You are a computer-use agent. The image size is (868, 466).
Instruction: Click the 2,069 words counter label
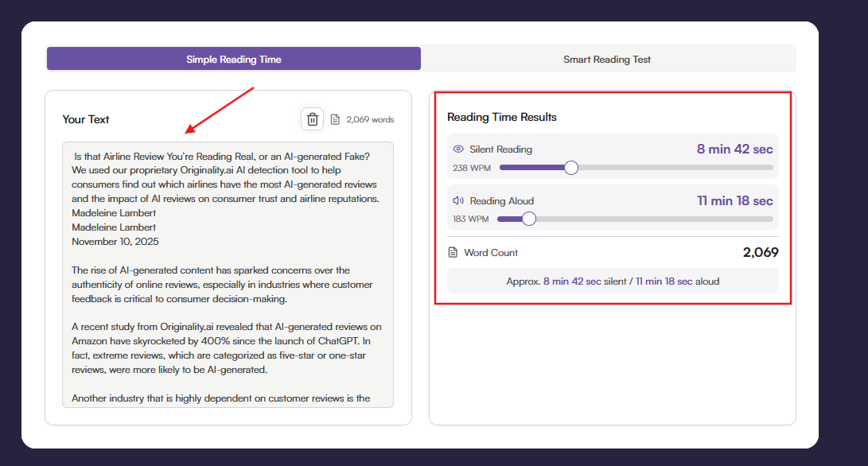pos(372,118)
